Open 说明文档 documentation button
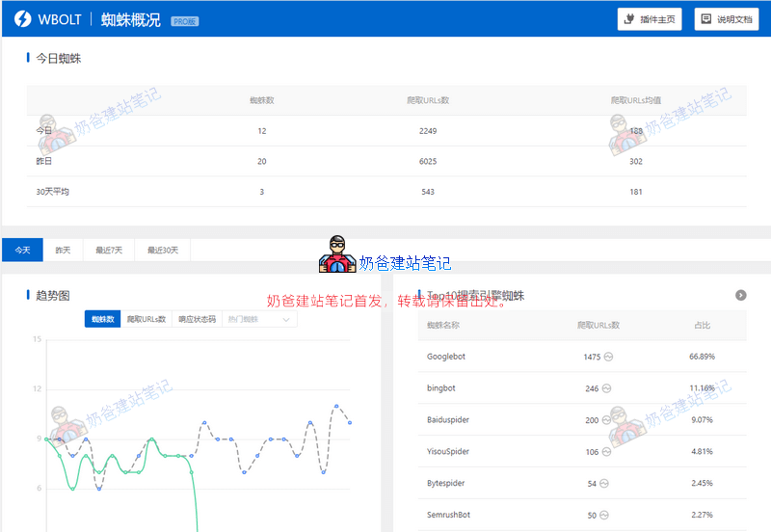 pyautogui.click(x=726, y=19)
